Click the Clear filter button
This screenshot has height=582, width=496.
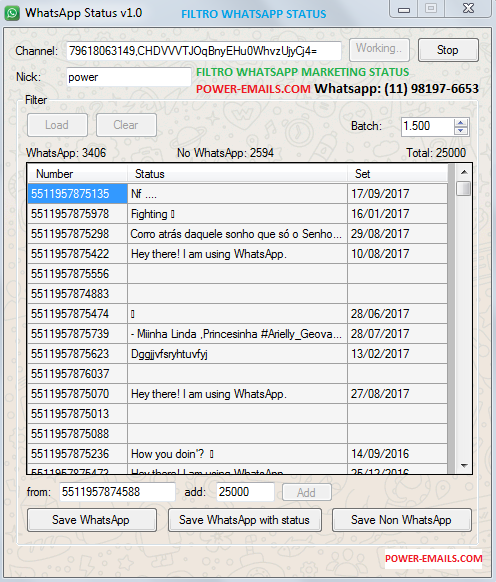(x=126, y=125)
